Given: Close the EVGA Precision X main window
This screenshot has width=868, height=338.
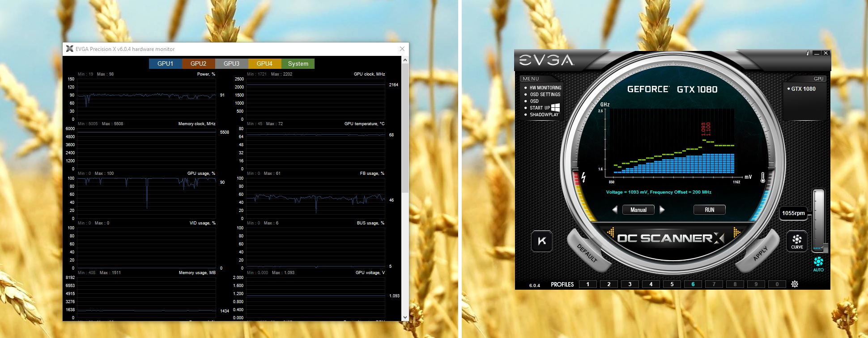Looking at the screenshot, I should click(826, 53).
